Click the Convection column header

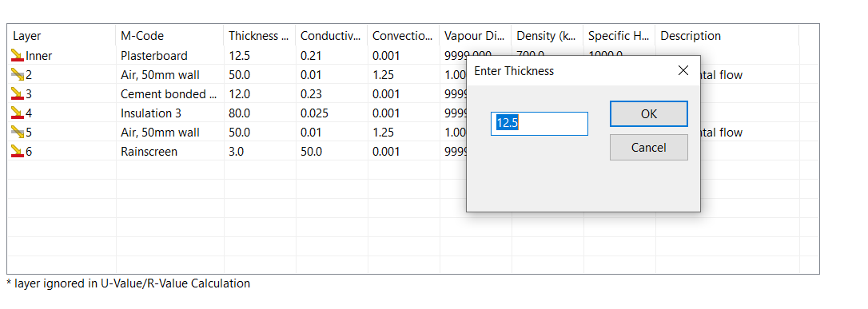tap(403, 36)
